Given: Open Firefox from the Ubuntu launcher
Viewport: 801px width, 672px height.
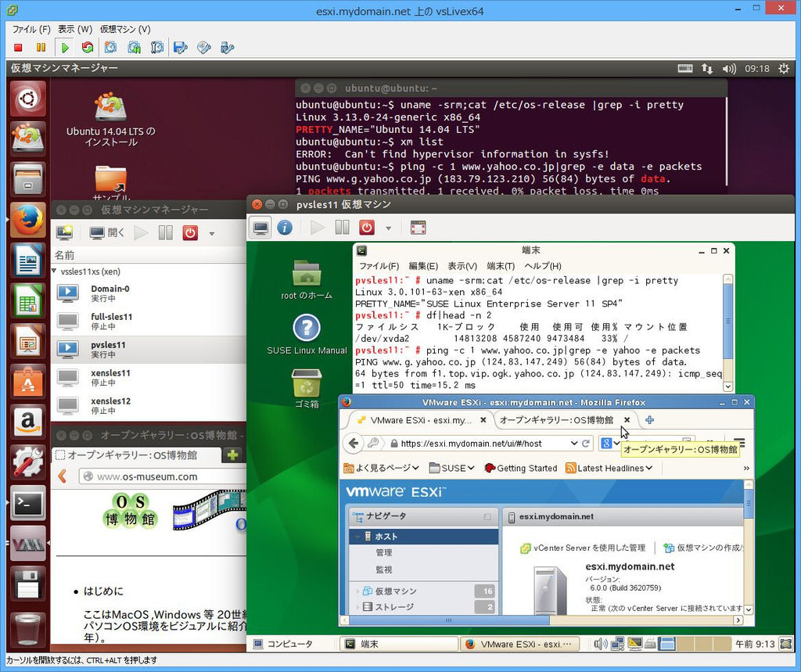Looking at the screenshot, I should (x=28, y=220).
